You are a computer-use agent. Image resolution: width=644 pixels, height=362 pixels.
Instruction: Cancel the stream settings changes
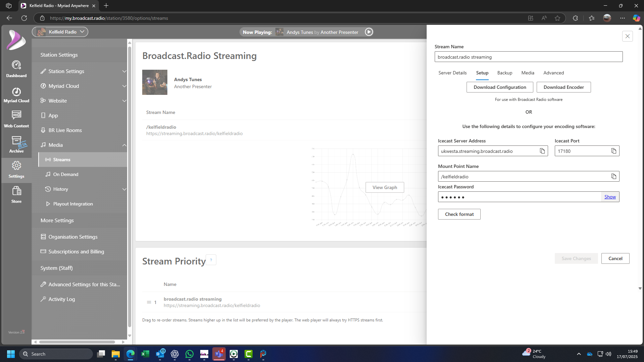click(x=615, y=258)
